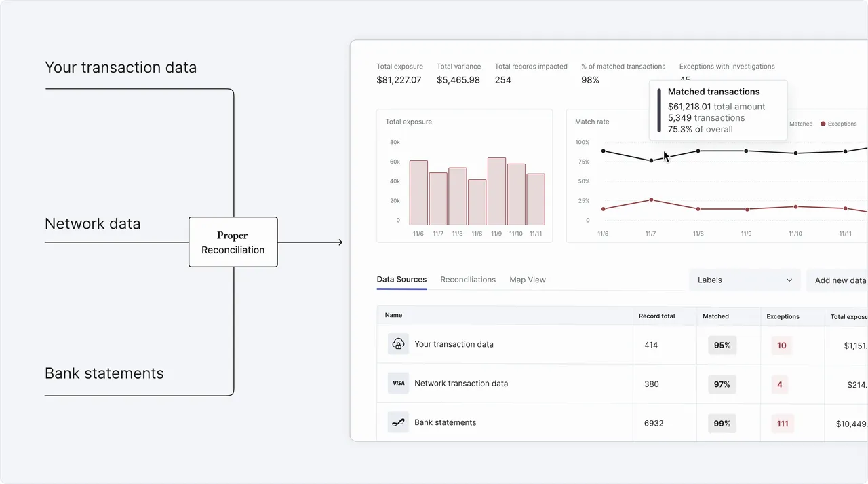Click the Add new data button
Viewport: 868px width, 484px height.
pyautogui.click(x=837, y=280)
